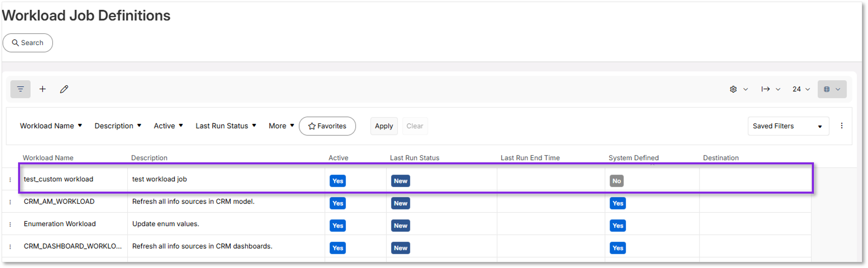The width and height of the screenshot is (868, 268).
Task: Change the page size from 24
Action: [801, 89]
